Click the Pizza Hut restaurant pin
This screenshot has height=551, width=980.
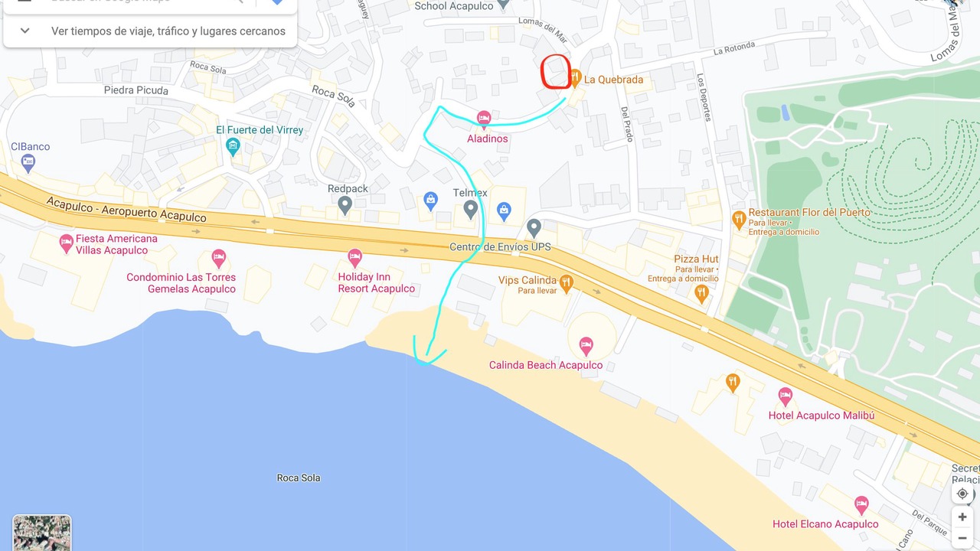point(702,293)
